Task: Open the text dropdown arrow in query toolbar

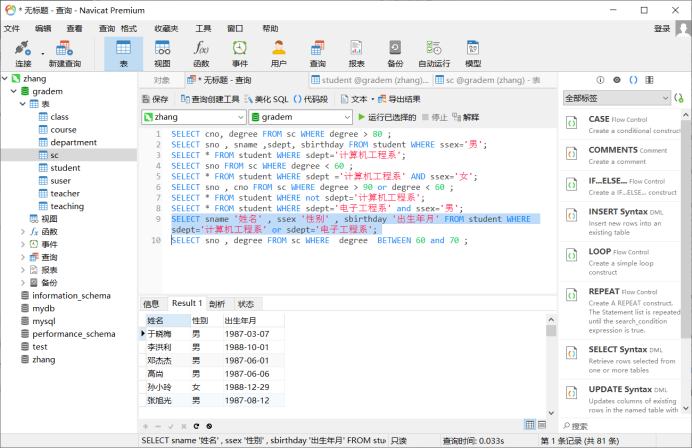Action: pyautogui.click(x=372, y=99)
